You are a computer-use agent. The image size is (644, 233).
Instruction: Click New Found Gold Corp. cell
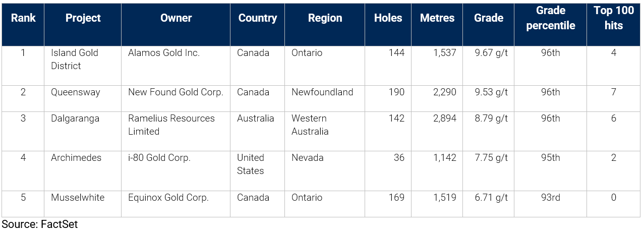(175, 92)
